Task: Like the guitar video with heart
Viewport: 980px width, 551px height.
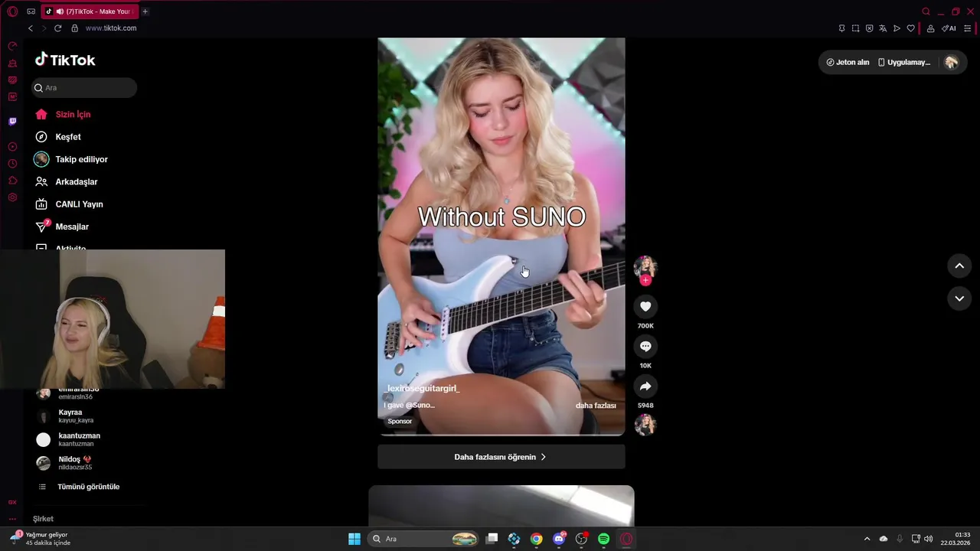Action: pyautogui.click(x=645, y=307)
